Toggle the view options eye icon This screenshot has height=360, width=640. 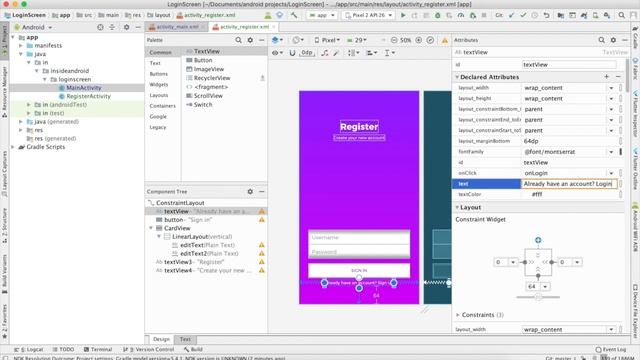pos(277,53)
